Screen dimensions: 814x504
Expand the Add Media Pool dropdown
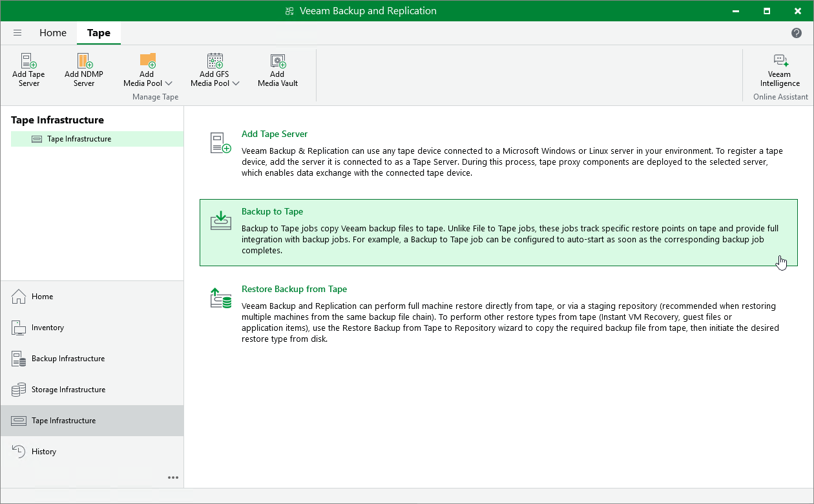[169, 83]
